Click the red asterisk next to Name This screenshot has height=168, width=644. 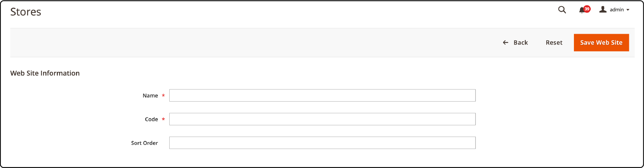[163, 95]
